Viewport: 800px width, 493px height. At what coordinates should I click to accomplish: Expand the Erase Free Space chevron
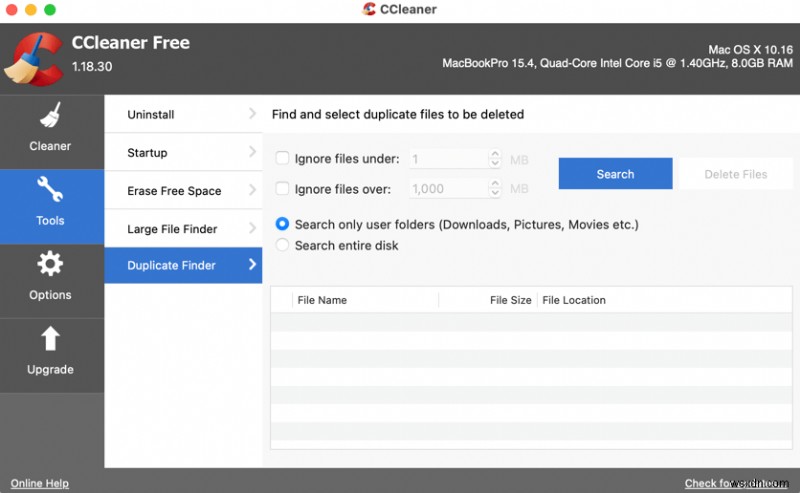coord(252,190)
